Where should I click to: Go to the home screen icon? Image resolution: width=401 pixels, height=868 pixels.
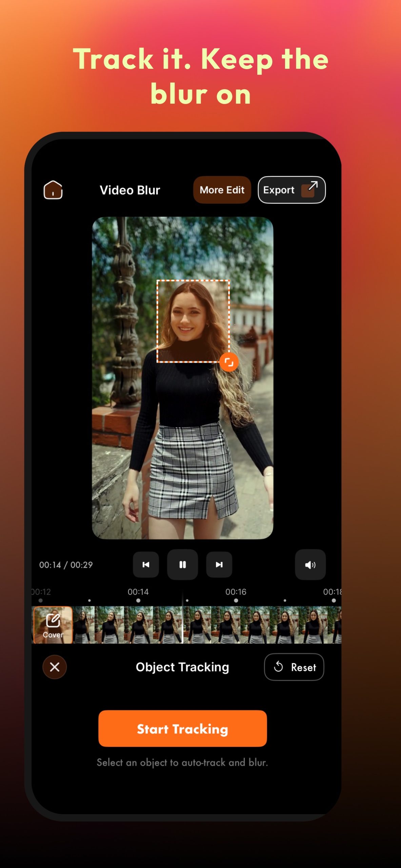pos(53,190)
